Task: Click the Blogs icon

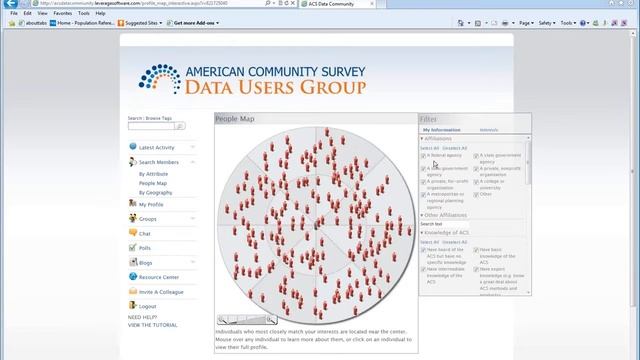Action: 133,262
